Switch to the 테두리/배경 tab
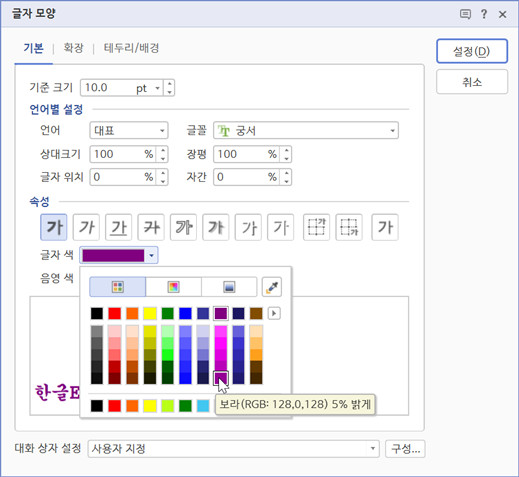 click(x=131, y=48)
